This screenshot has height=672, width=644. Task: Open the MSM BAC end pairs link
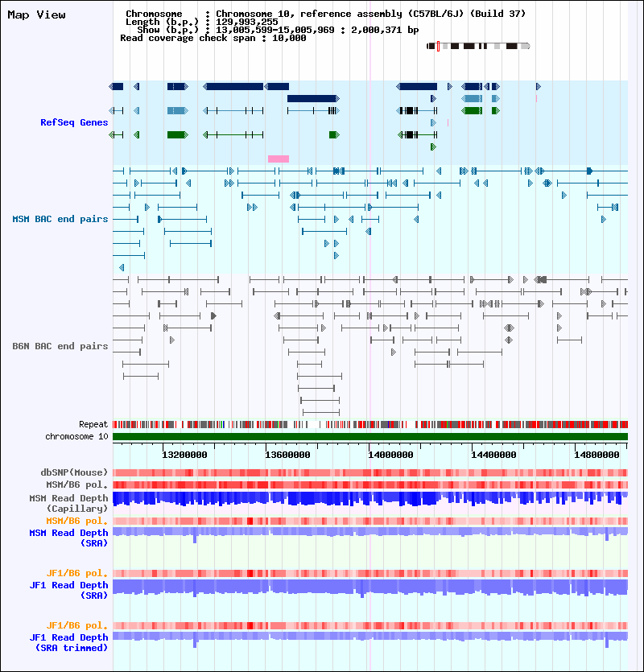60,219
